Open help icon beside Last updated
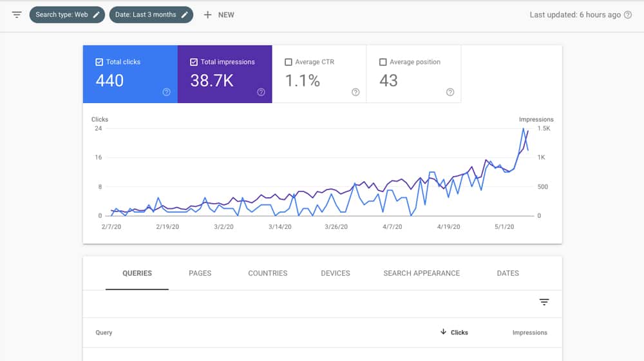The image size is (644, 361). click(628, 15)
